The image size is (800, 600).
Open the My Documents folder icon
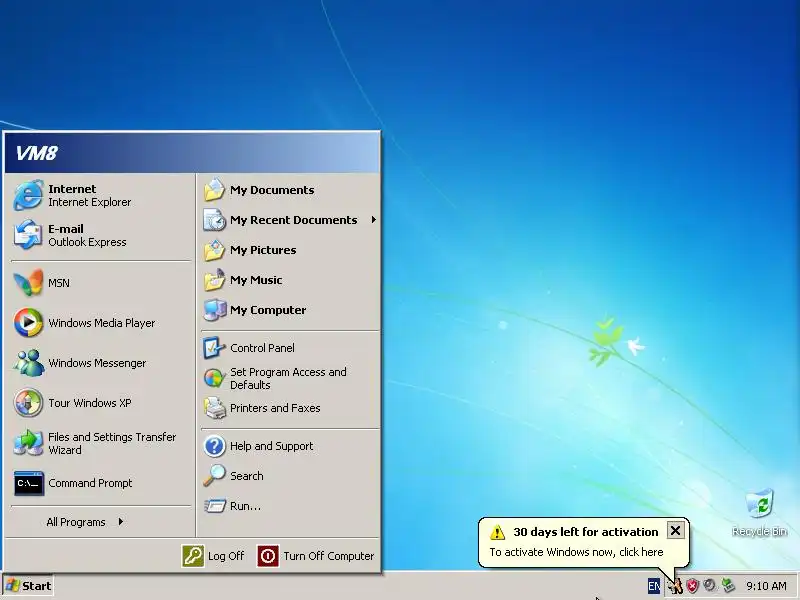(214, 190)
